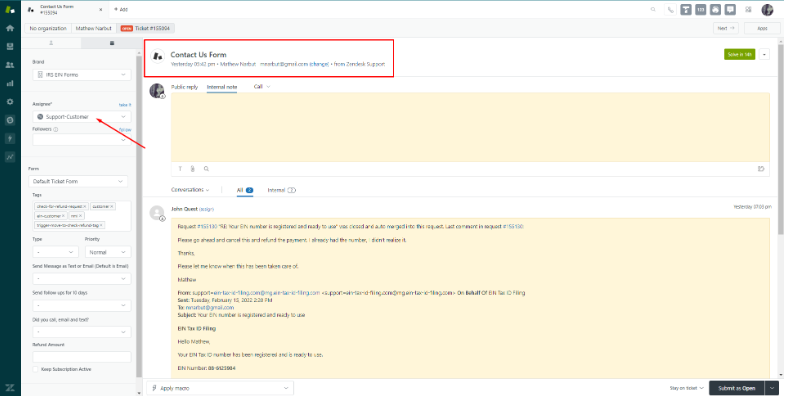Open the Admin gear icon in sidebar
Screen dimensions: 787x396
(10, 102)
